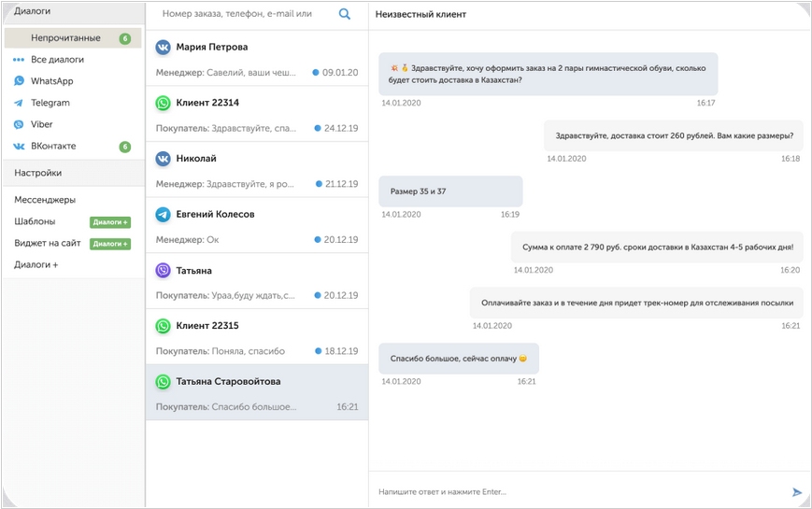Viewport: 812px width, 509px height.
Task: Click the Telegram icon in sidebar
Action: 20,103
